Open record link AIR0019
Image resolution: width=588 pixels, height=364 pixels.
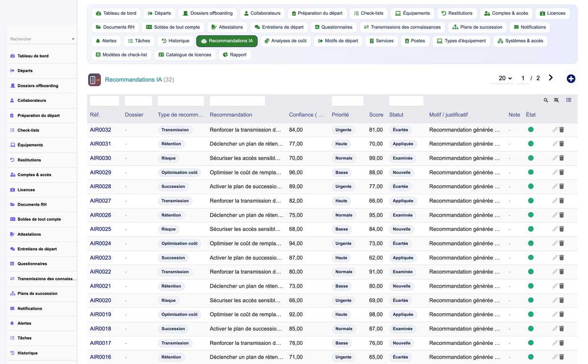[100, 315]
